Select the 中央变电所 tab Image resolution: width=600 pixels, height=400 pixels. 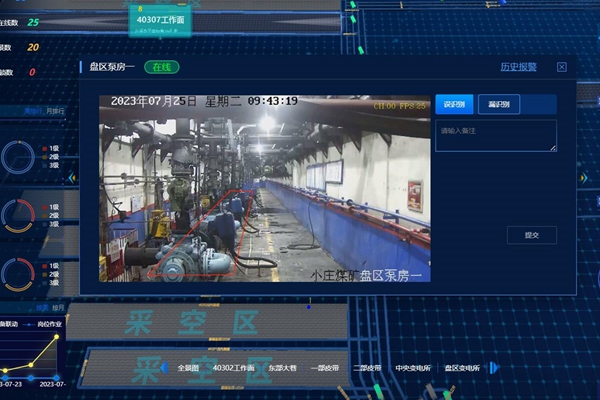click(412, 368)
